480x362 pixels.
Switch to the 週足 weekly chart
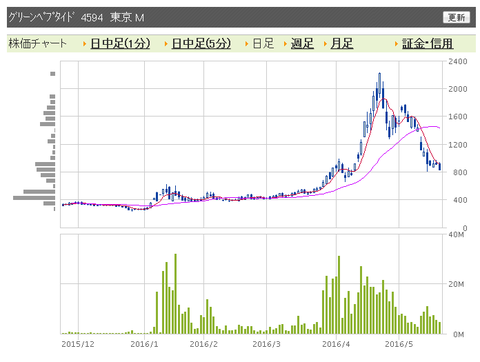(x=302, y=43)
